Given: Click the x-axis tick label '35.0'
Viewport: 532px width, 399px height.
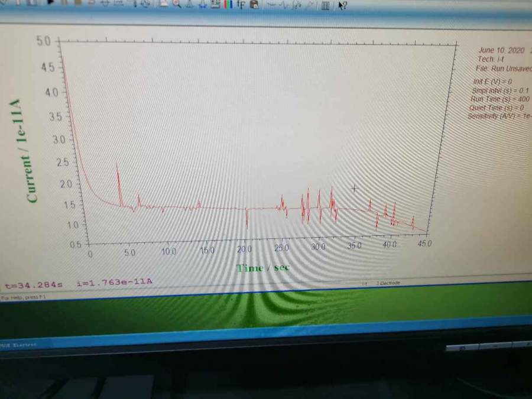Looking at the screenshot, I should tap(354, 246).
